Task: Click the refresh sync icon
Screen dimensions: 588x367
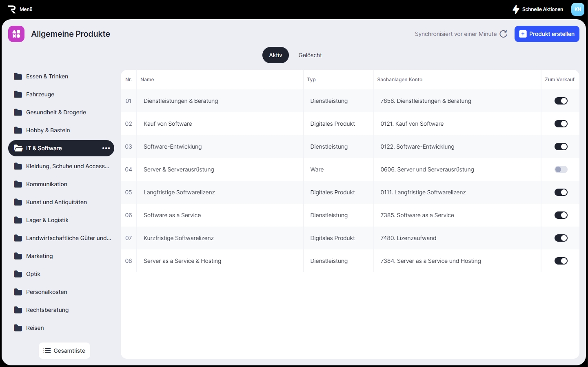Action: (x=504, y=34)
